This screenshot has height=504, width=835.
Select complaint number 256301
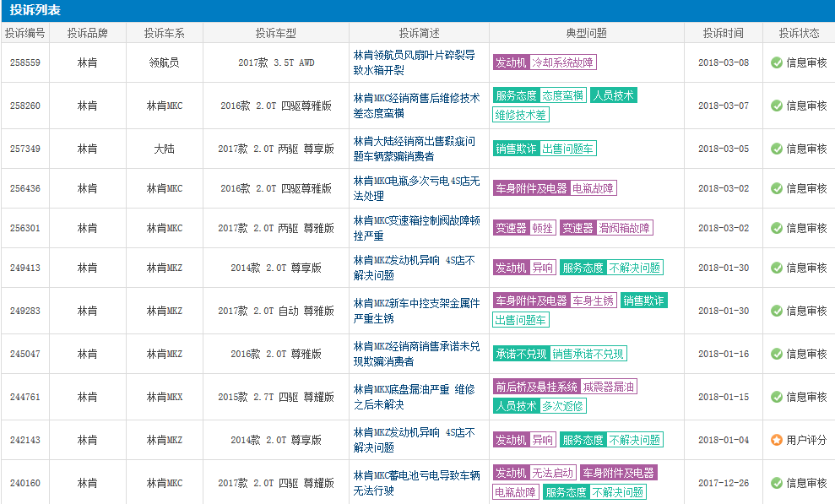(x=25, y=228)
